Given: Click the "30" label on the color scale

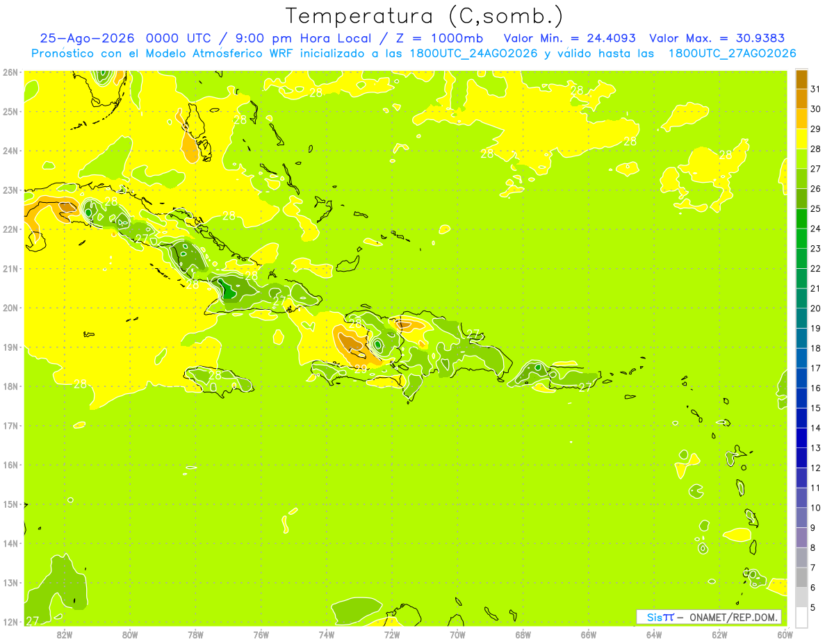Looking at the screenshot, I should click(816, 109).
